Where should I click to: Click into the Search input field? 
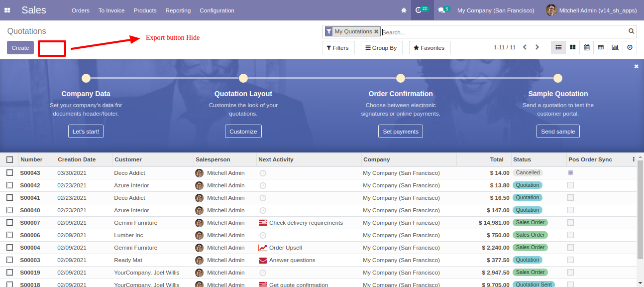click(503, 32)
